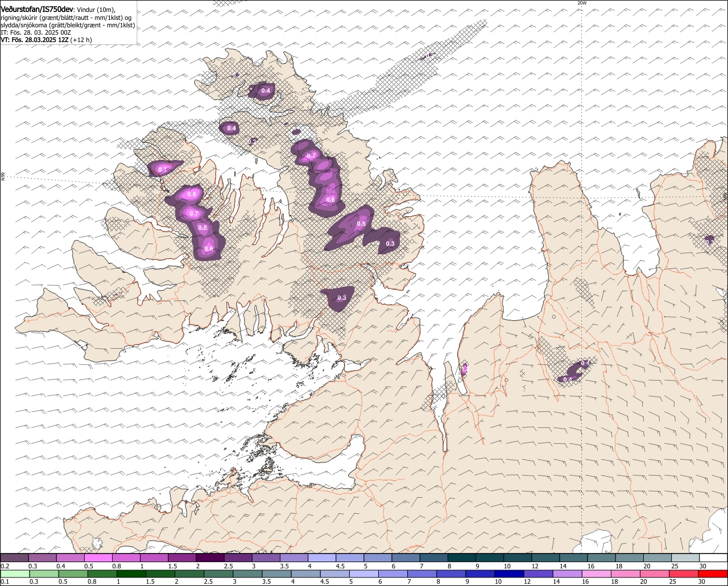Screen dimensions: 728x586
Task: Pick the mauve 0.3–0.4 snow legend swatch
Action: (x=42, y=558)
